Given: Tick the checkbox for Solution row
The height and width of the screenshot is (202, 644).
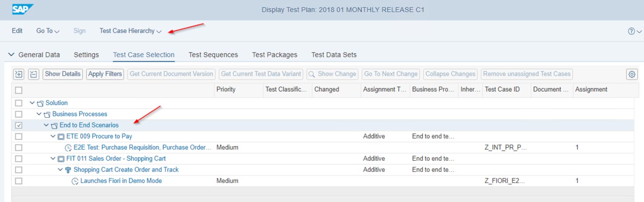Looking at the screenshot, I should (18, 103).
